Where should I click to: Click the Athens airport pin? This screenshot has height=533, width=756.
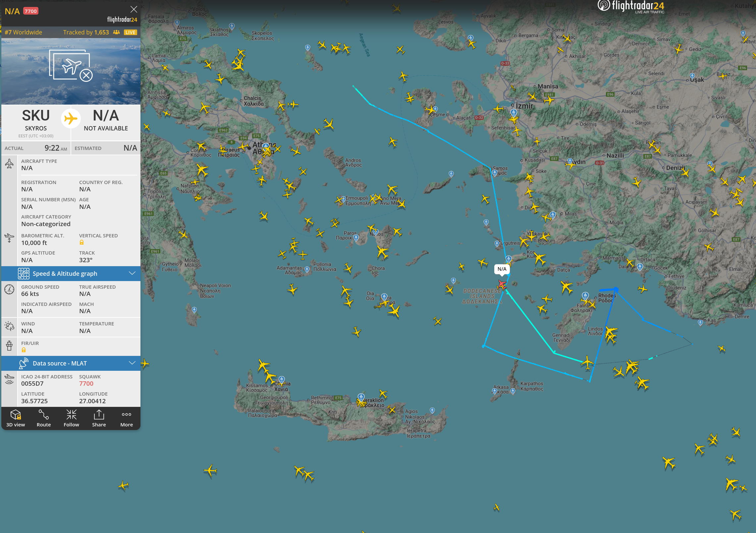click(266, 146)
